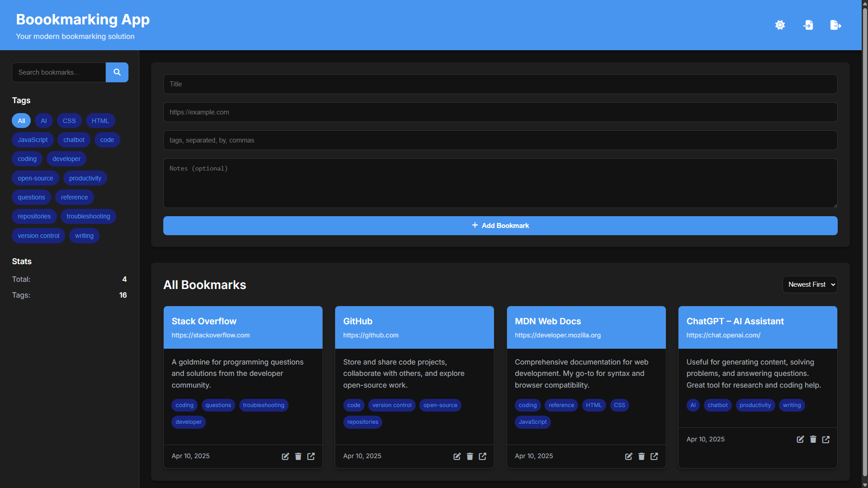The image size is (868, 488).
Task: Click the version control tag on GitHub card
Action: point(392,405)
